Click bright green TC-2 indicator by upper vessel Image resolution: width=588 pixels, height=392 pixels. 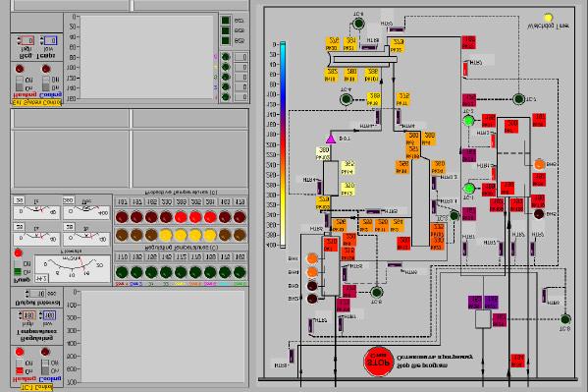pos(468,121)
